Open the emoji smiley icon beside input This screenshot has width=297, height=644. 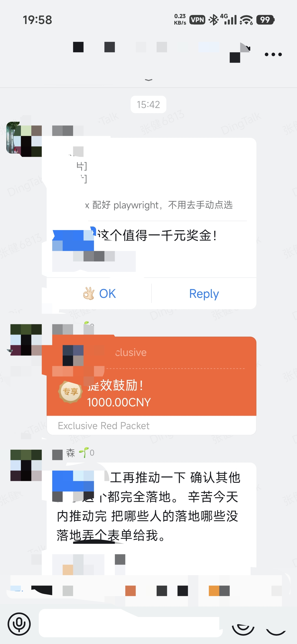click(x=243, y=628)
